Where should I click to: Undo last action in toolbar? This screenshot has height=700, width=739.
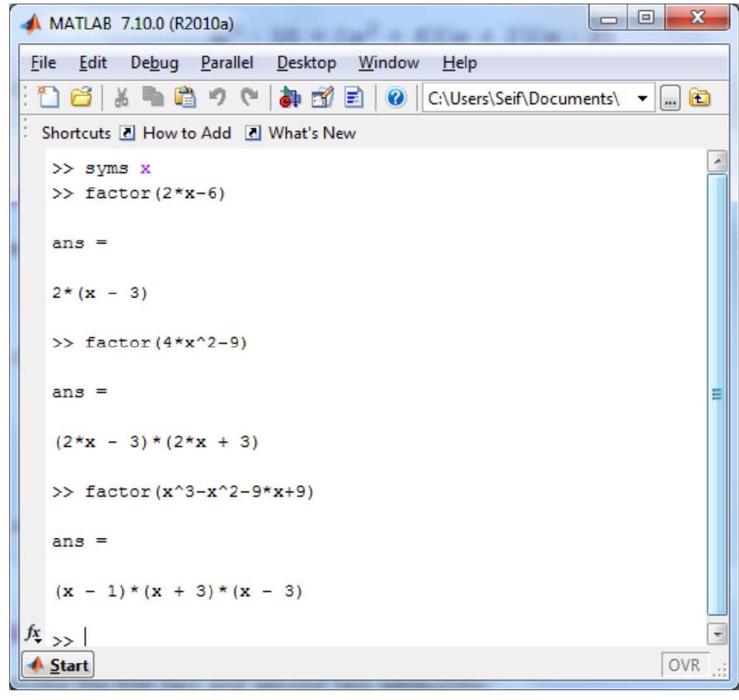217,97
